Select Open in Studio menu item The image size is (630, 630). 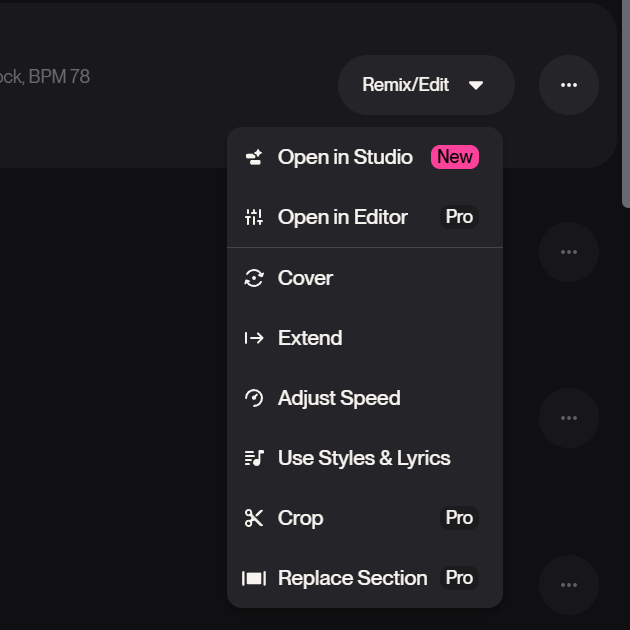coord(345,157)
